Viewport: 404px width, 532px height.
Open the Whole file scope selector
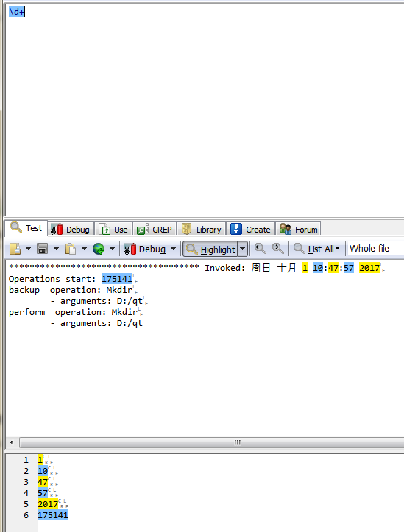point(375,249)
